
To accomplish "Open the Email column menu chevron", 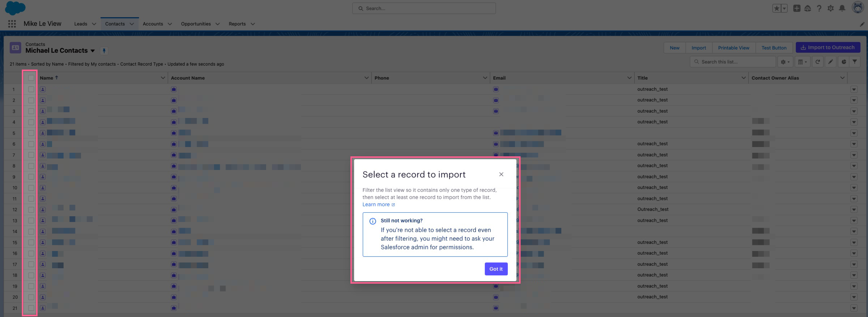I will pyautogui.click(x=629, y=78).
